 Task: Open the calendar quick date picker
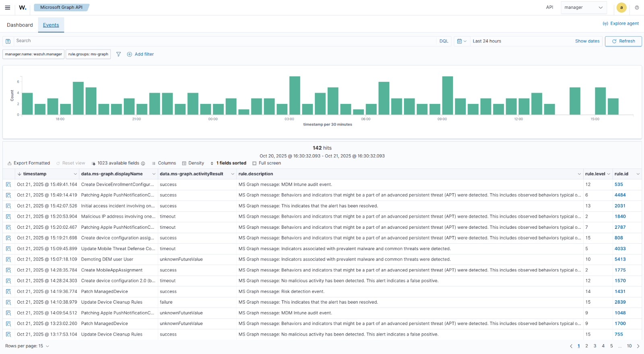(461, 41)
